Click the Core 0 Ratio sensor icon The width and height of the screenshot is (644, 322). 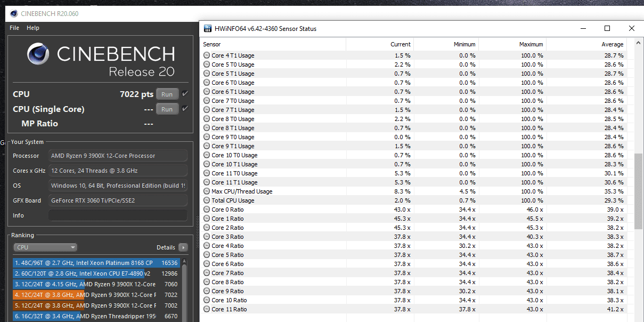tap(207, 210)
